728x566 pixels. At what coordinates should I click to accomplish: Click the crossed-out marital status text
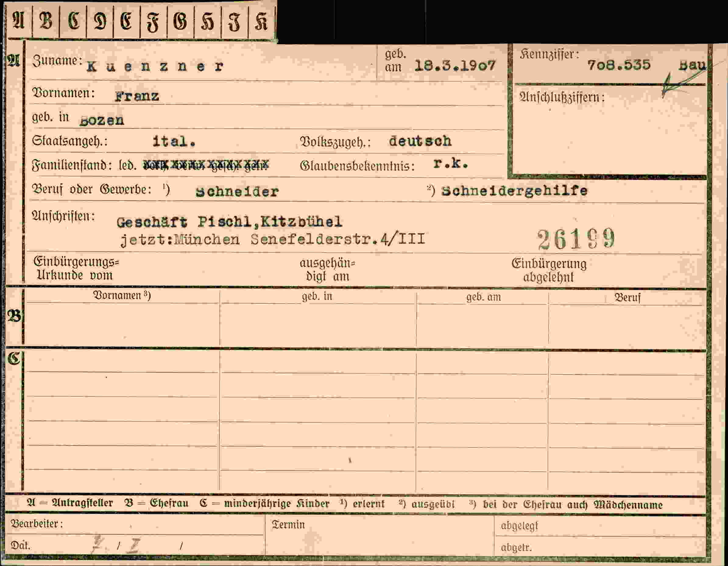point(206,165)
